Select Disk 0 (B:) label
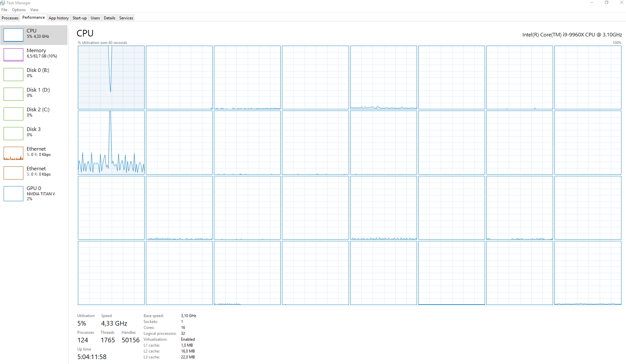Screen dimensions: 626x364 click(x=38, y=70)
